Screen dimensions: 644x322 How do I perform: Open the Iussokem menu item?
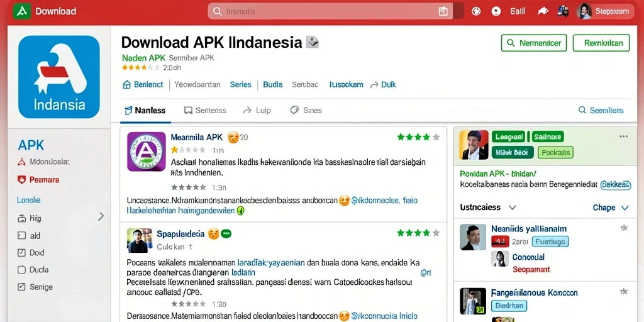point(347,85)
